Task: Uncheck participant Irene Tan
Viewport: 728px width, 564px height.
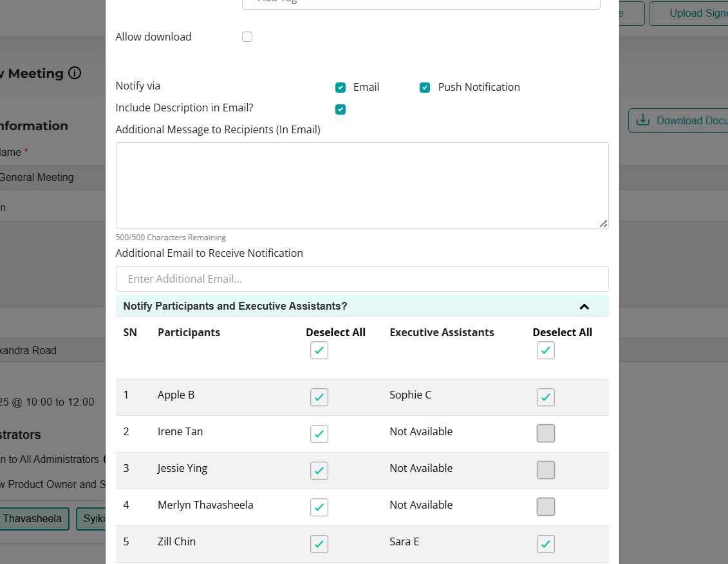Action: (x=319, y=434)
